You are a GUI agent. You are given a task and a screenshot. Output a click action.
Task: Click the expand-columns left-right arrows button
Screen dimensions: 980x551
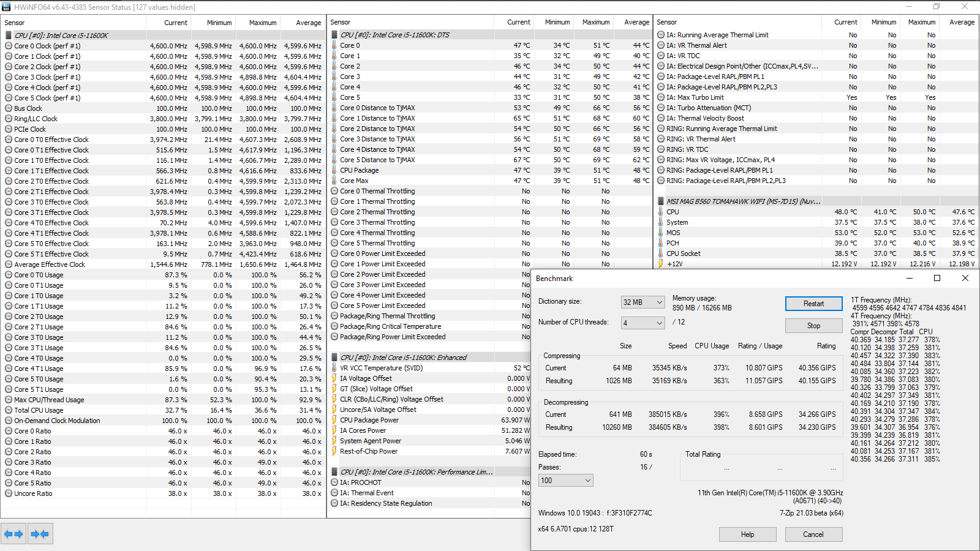13,534
